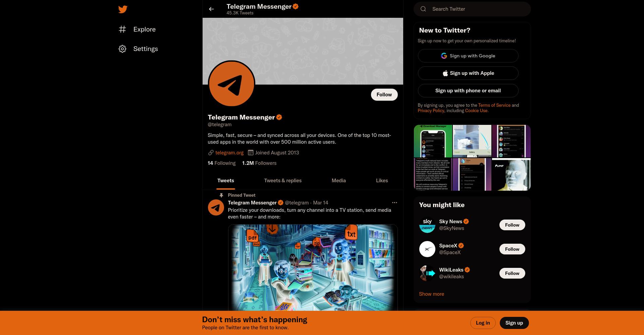
Task: Open the pinned tweet's avatar
Action: click(216, 207)
